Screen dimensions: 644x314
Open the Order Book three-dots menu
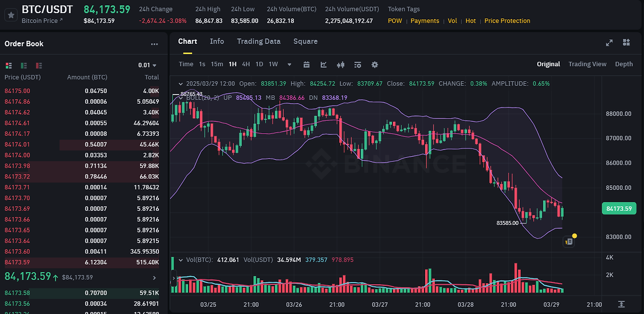154,44
